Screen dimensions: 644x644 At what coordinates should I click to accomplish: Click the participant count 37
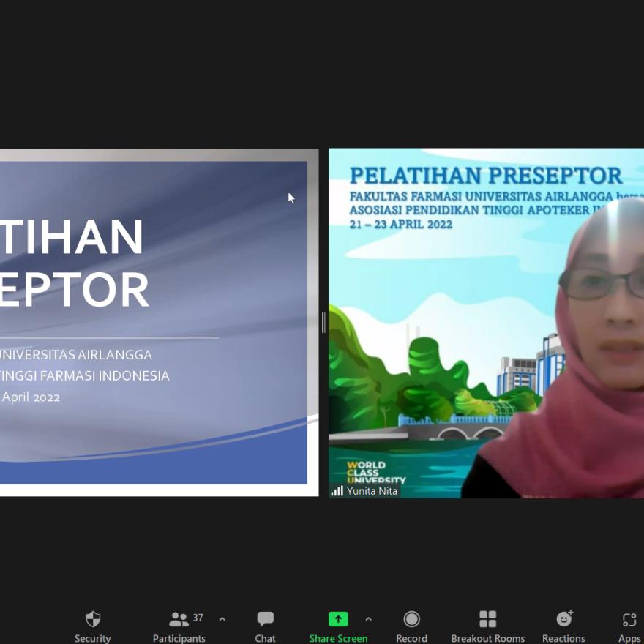tap(198, 618)
